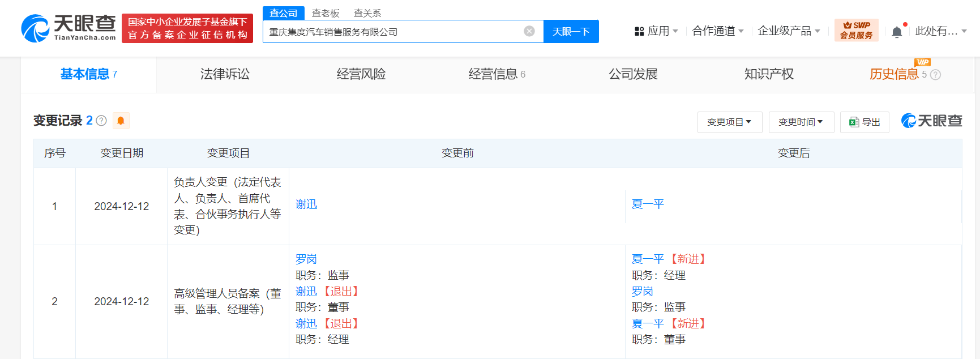This screenshot has width=980, height=359.
Task: Click the orange change-record alert bell
Action: (121, 121)
